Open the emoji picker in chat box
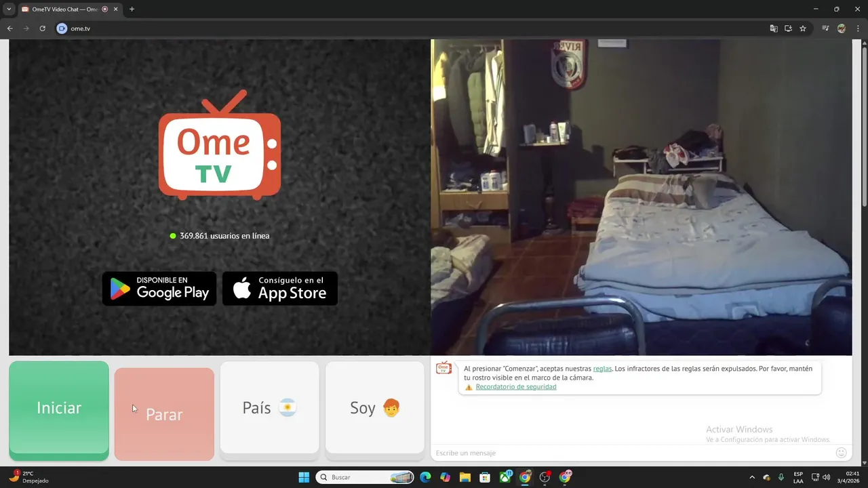868x488 pixels. point(842,453)
